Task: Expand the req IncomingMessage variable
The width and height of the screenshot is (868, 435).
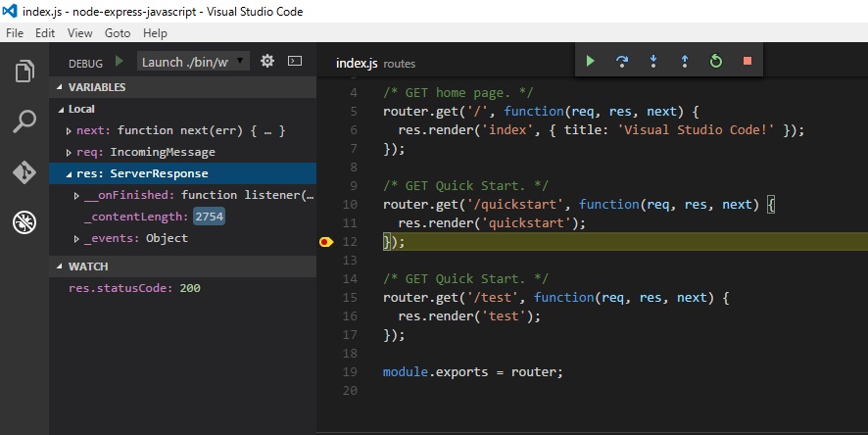Action: (69, 152)
